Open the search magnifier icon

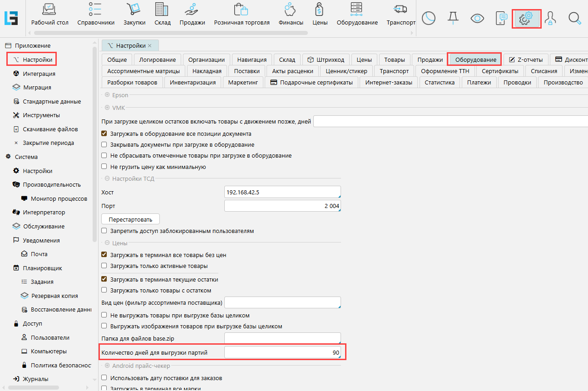click(x=575, y=18)
